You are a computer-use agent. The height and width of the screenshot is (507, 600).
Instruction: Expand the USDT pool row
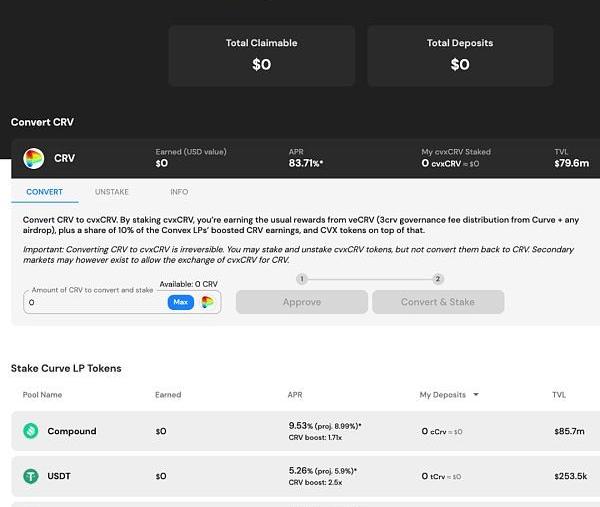pyautogui.click(x=300, y=476)
